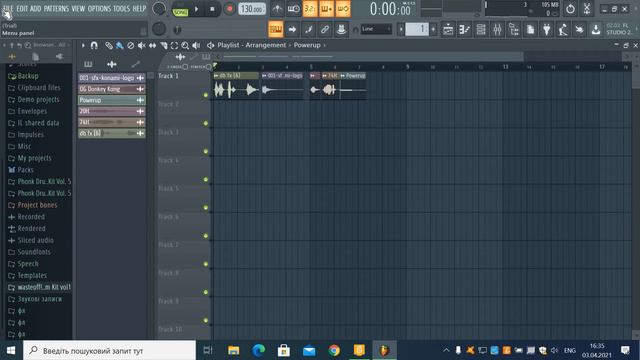
Task: Open the Powerup breadcrumb menu
Action: click(x=307, y=45)
